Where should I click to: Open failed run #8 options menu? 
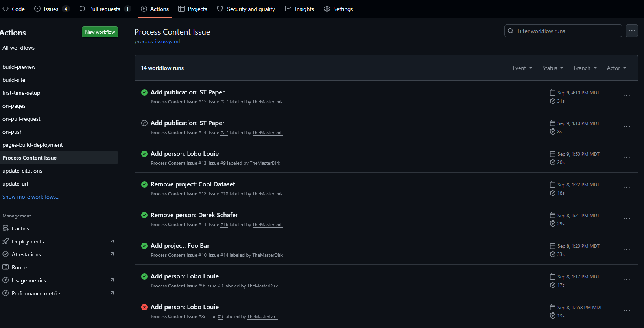(627, 311)
